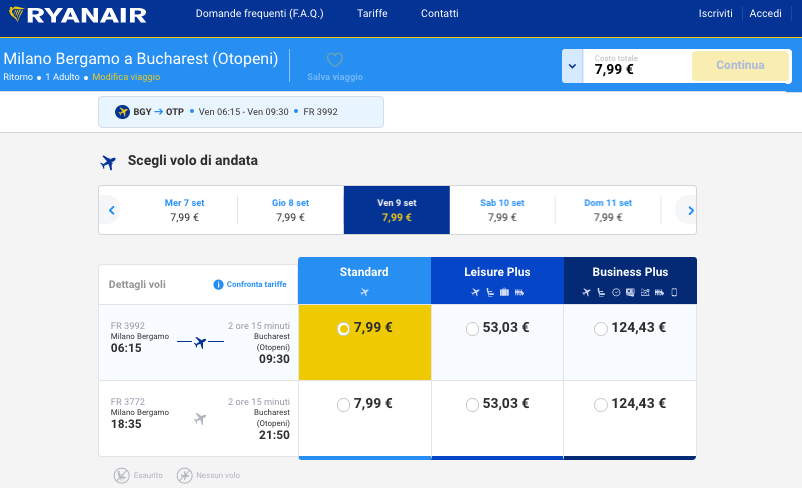Click the Iscriviti link
Image resolution: width=802 pixels, height=488 pixels.
pyautogui.click(x=716, y=14)
